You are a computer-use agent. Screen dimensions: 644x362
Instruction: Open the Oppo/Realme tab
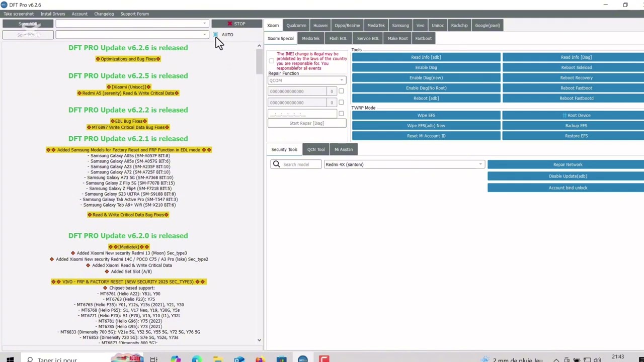pyautogui.click(x=347, y=25)
